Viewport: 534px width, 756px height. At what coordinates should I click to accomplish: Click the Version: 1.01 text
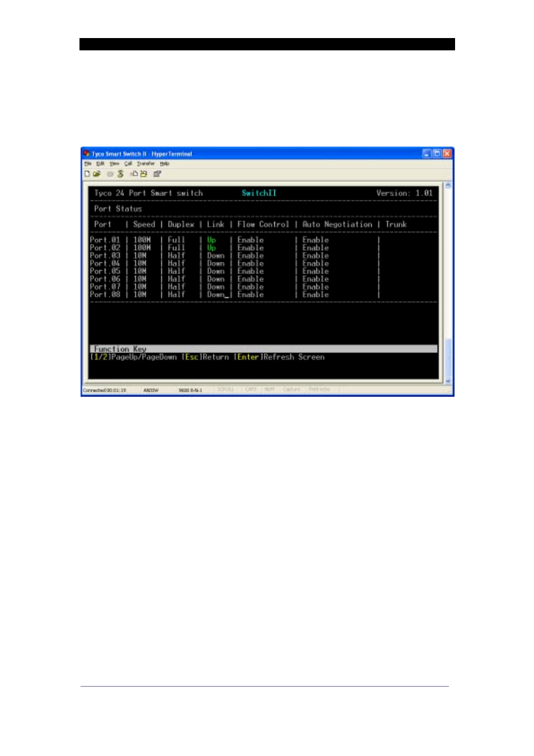tap(405, 193)
